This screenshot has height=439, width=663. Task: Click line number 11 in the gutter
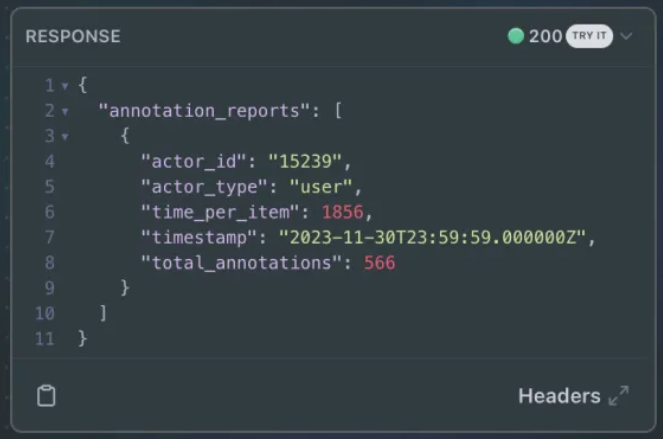(x=45, y=339)
